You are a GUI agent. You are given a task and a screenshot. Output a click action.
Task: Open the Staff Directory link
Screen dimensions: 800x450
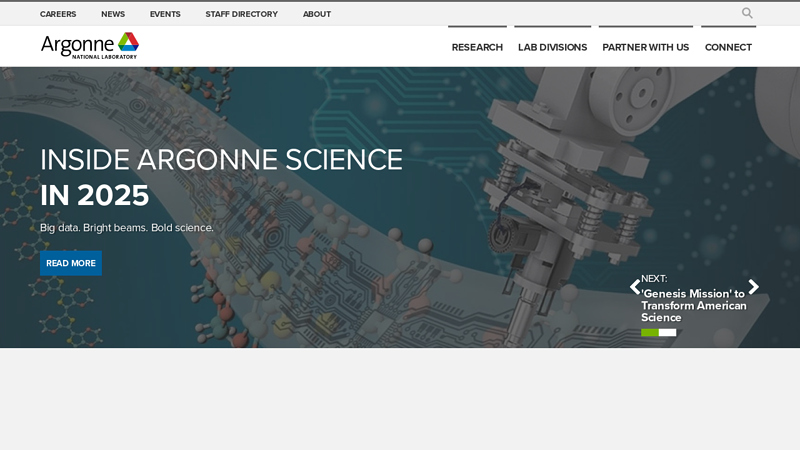(x=242, y=14)
